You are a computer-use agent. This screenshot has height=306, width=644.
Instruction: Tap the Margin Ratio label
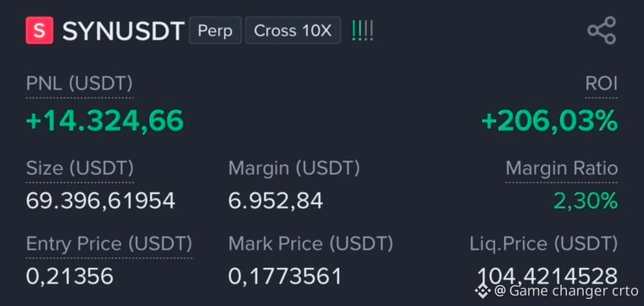coord(562,168)
